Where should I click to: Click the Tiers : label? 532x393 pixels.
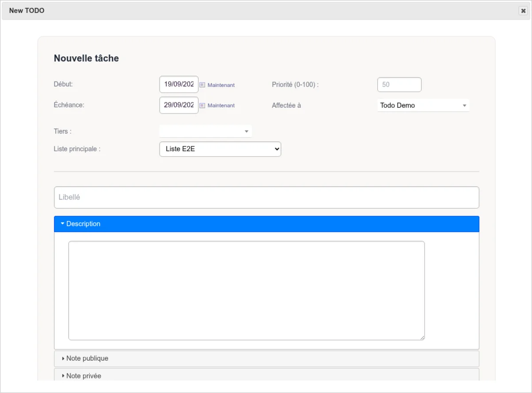tap(63, 131)
